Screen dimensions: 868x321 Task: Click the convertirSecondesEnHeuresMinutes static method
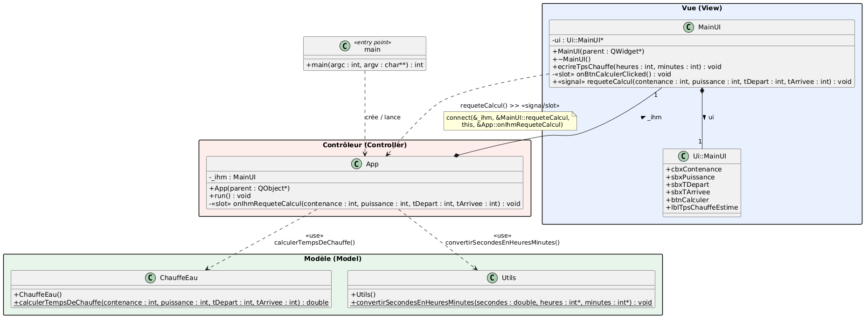[x=501, y=302]
